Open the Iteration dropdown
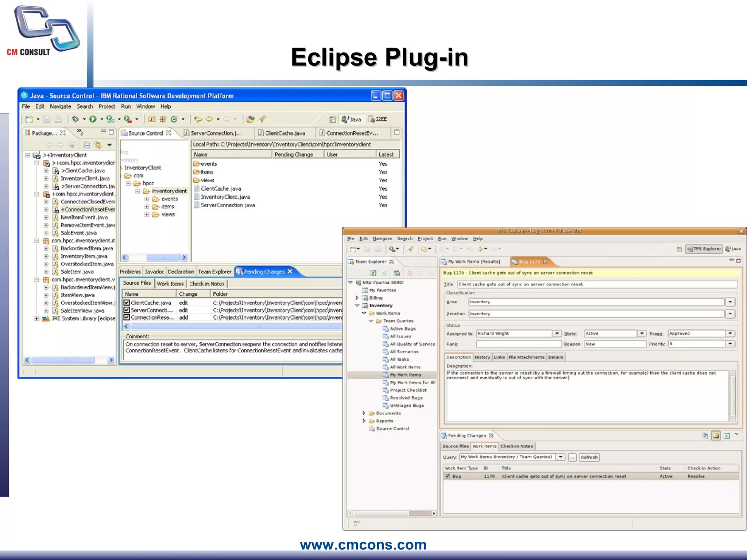The image size is (747, 560). (x=730, y=314)
